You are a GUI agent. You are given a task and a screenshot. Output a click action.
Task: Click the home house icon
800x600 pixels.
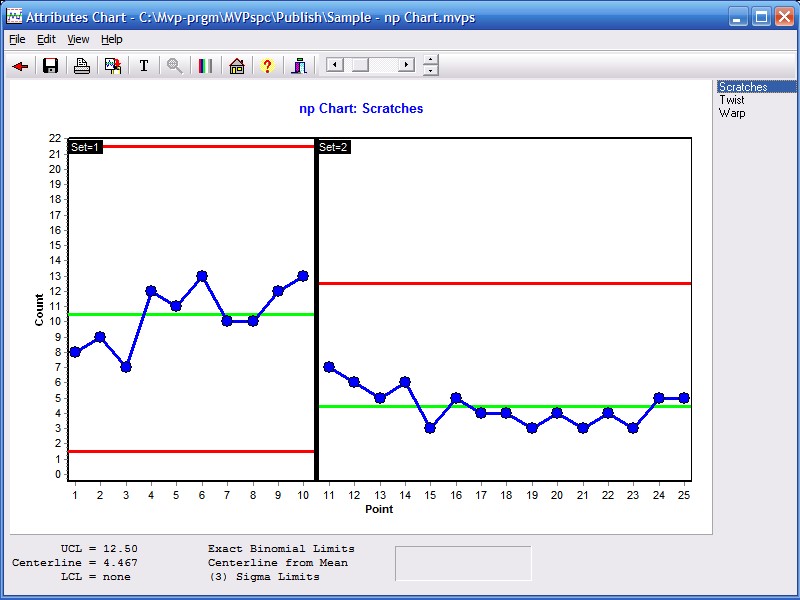click(237, 66)
